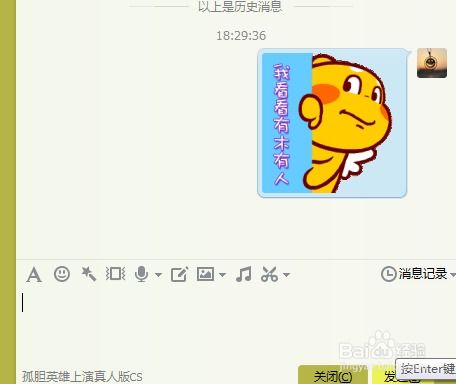
Task: Click the 以上是历史消息 history notice text
Action: click(x=240, y=7)
